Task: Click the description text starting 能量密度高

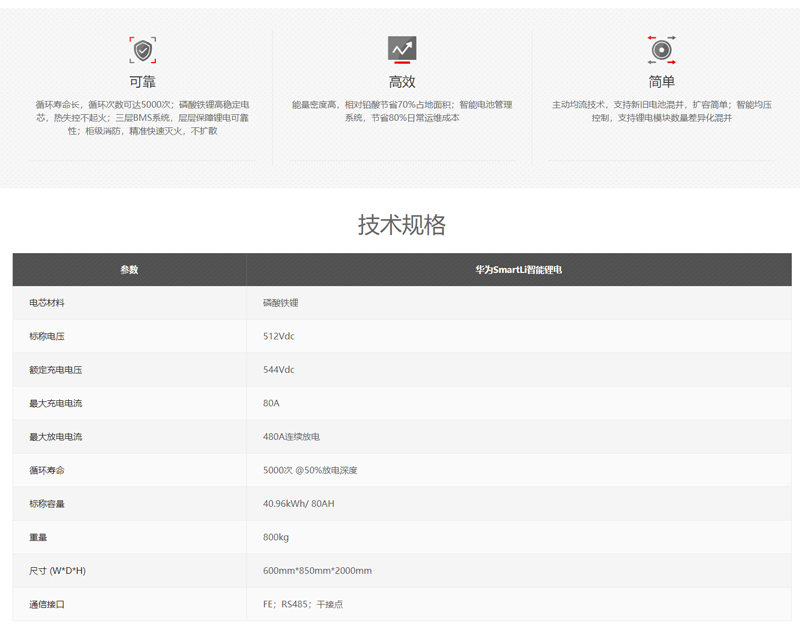Action: pos(402,111)
